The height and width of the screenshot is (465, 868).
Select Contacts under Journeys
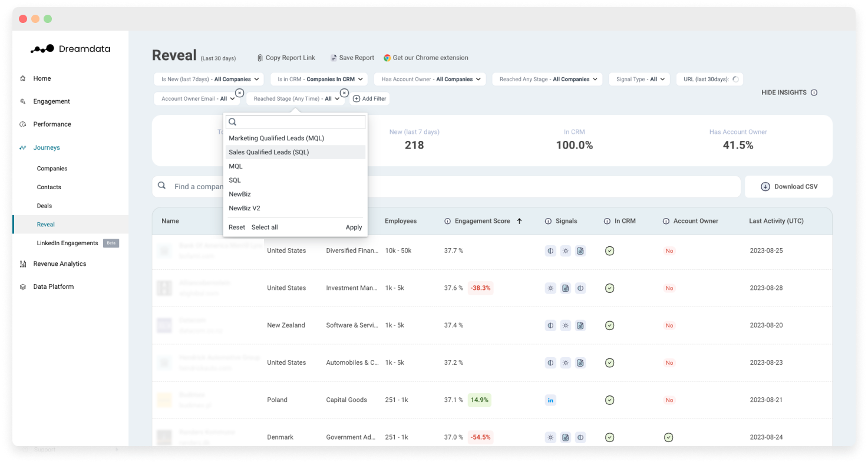point(49,187)
